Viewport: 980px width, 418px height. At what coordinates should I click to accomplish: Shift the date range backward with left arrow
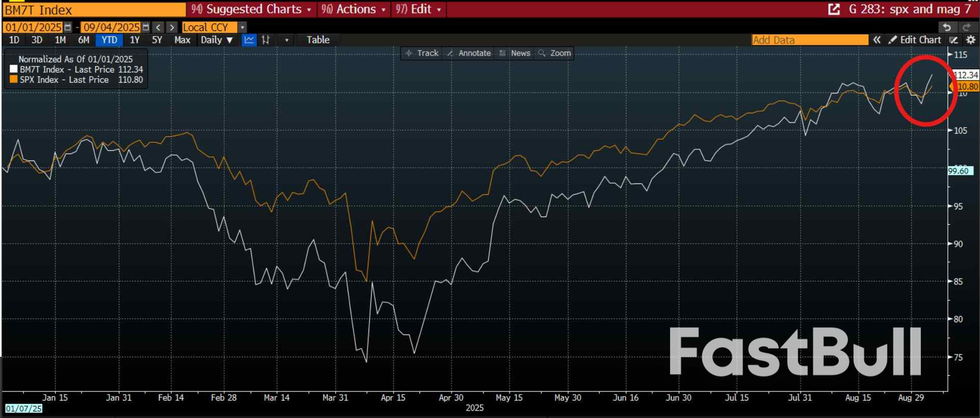pyautogui.click(x=158, y=28)
